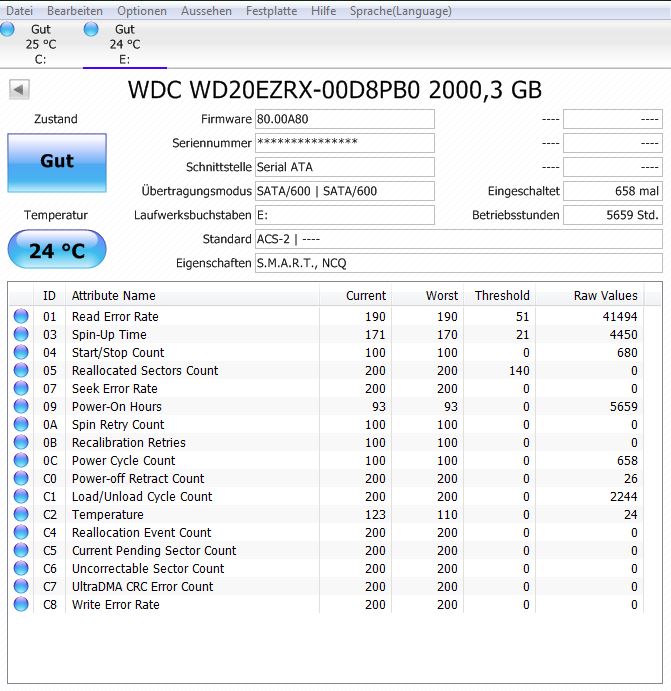Click raw value 4450
The image size is (671, 691).
623,334
